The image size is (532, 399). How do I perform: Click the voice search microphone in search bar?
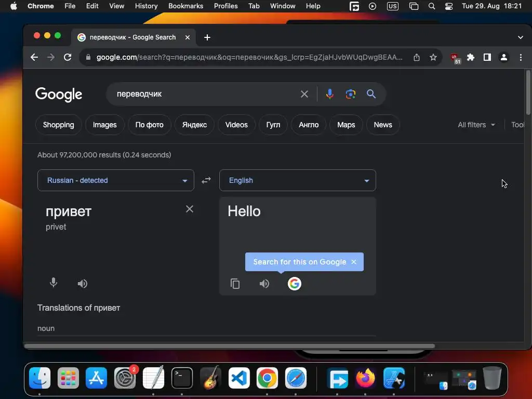coord(329,94)
